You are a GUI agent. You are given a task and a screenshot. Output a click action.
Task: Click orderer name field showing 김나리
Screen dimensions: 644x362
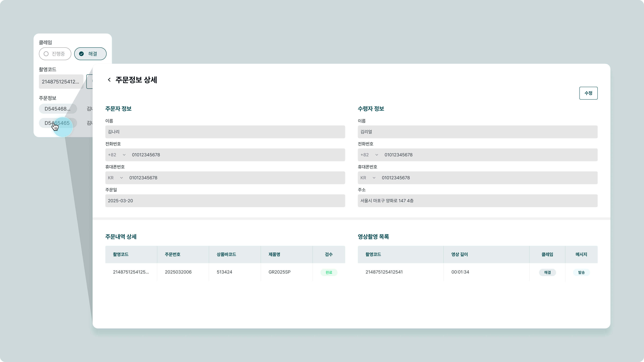tap(225, 132)
